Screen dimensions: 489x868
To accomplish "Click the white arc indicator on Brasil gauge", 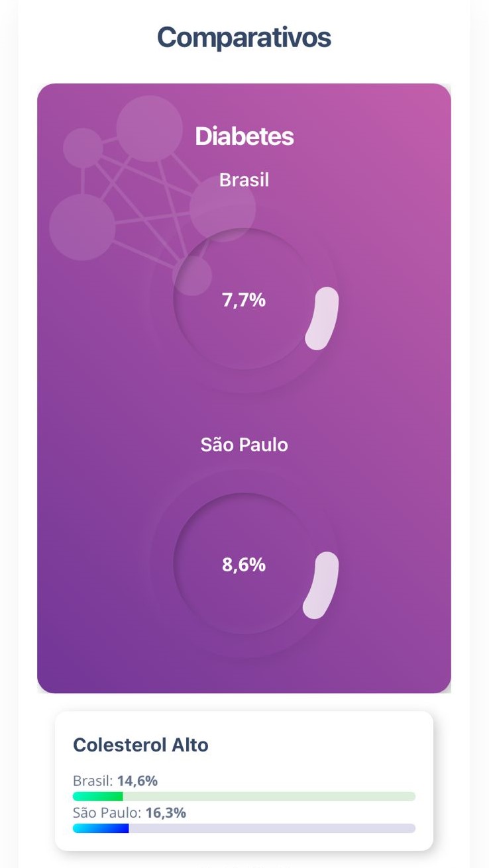I will 323,318.
